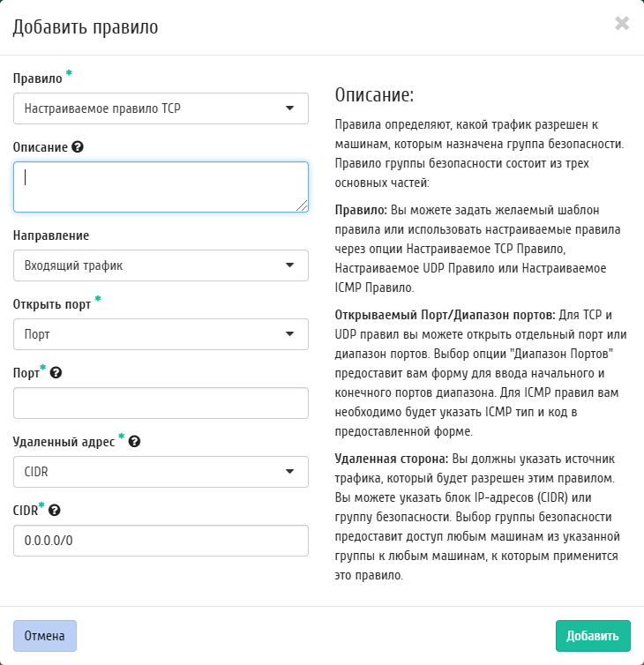Close the Добавить правило dialog
This screenshot has height=665, width=644.
point(622,23)
